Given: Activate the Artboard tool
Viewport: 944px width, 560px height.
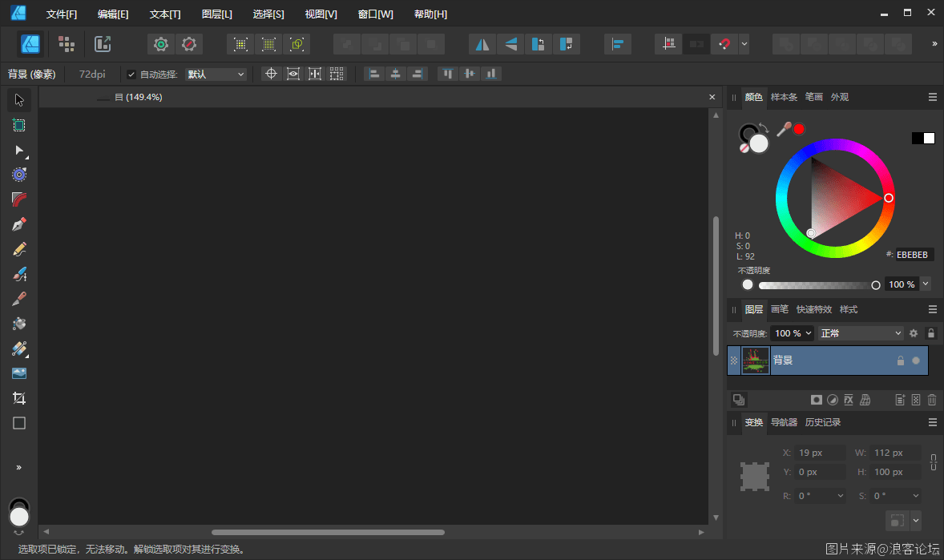Looking at the screenshot, I should 19,125.
